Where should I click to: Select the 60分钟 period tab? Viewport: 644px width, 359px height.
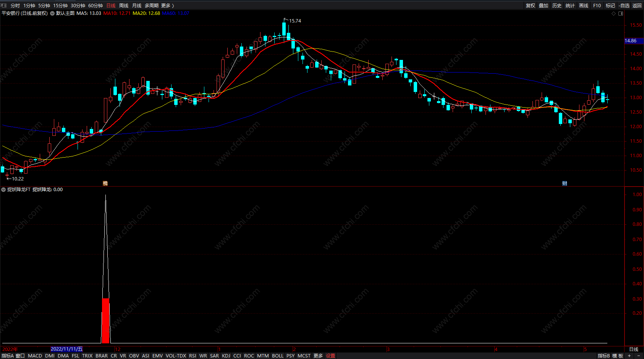(x=95, y=6)
